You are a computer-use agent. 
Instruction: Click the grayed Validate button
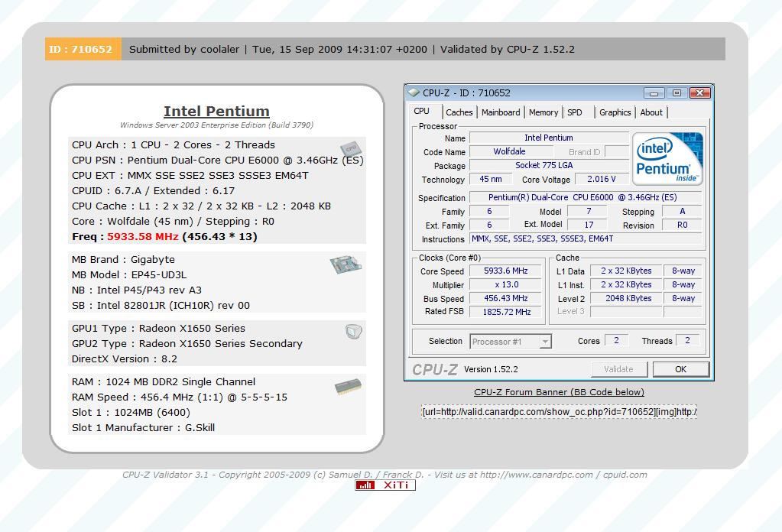click(x=619, y=368)
